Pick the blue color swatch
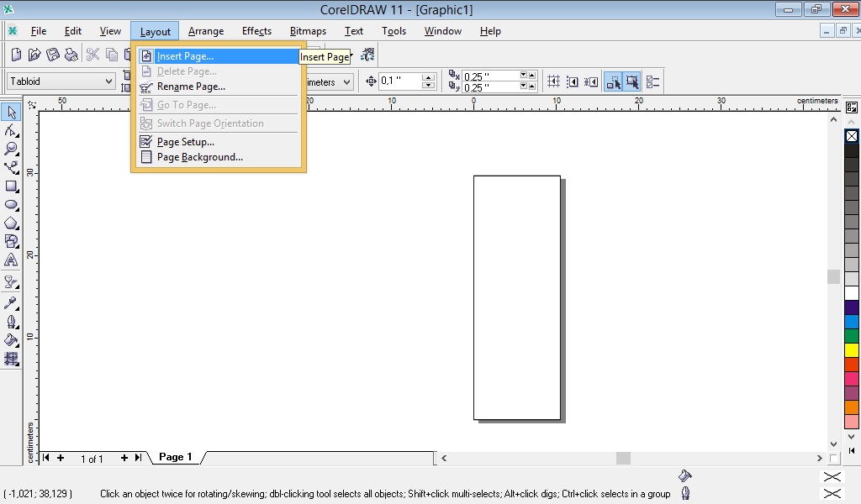This screenshot has height=504, width=861. pyautogui.click(x=852, y=322)
